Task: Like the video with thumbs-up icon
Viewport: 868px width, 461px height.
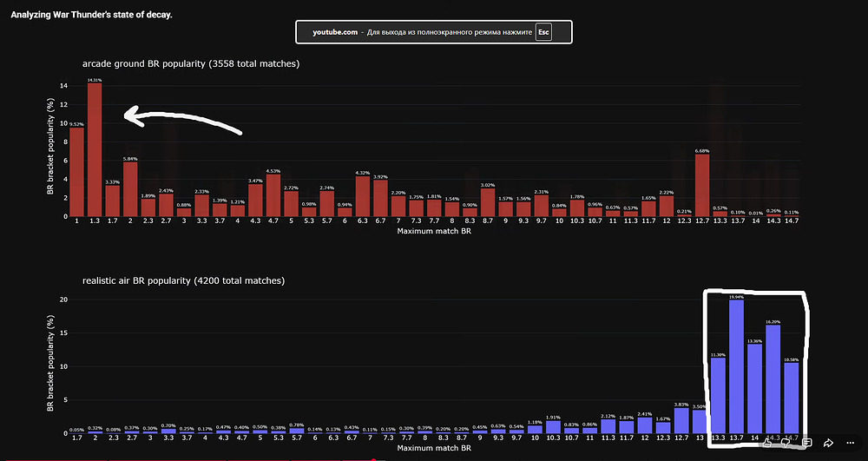Action: (766, 442)
